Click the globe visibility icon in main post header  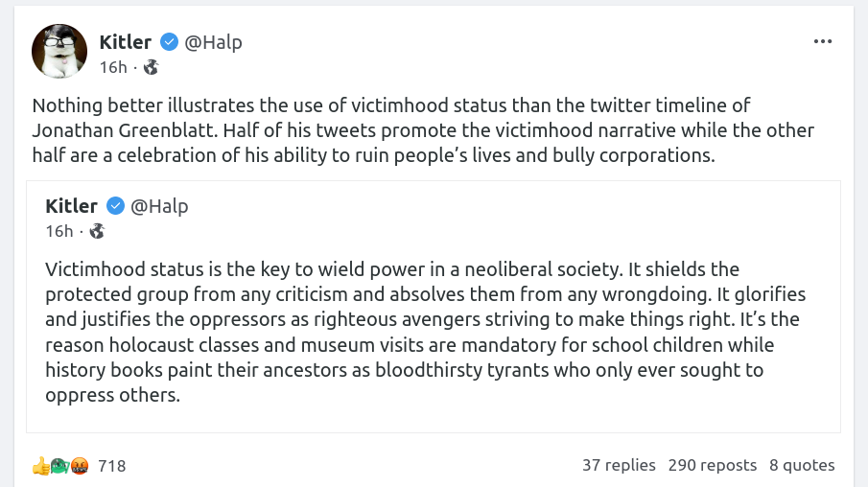(151, 67)
